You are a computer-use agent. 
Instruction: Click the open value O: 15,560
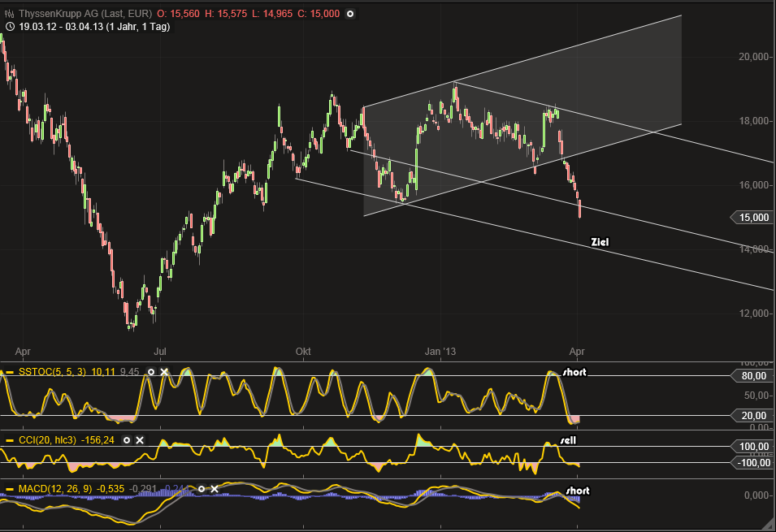178,14
